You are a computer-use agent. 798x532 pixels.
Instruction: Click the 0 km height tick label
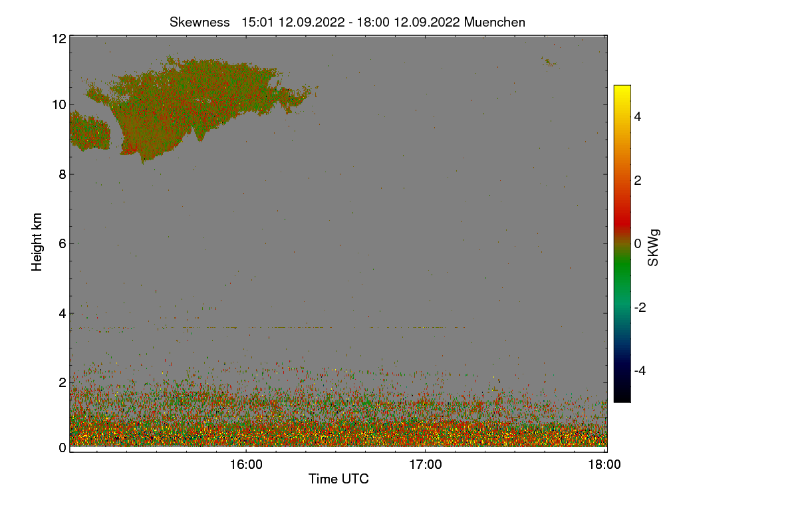63,448
